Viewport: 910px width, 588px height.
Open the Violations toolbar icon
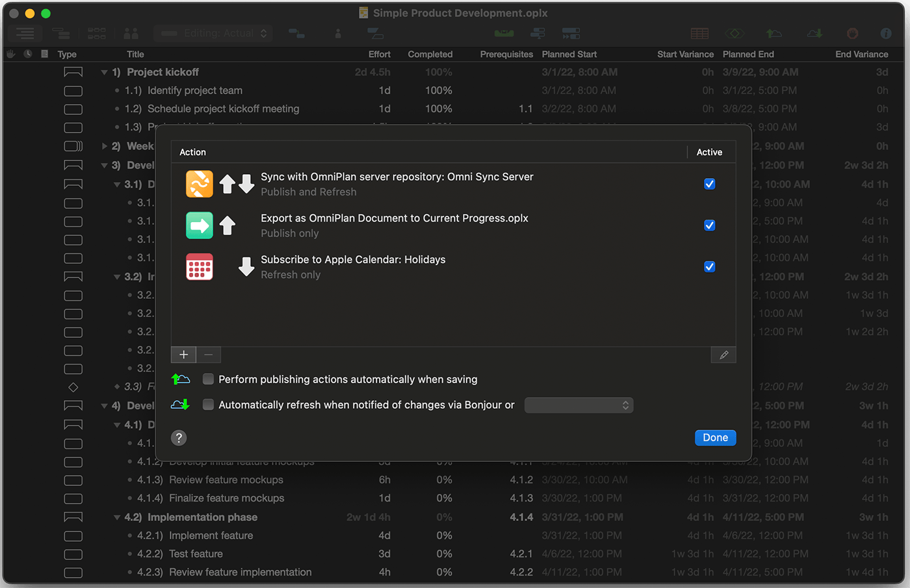pos(852,33)
